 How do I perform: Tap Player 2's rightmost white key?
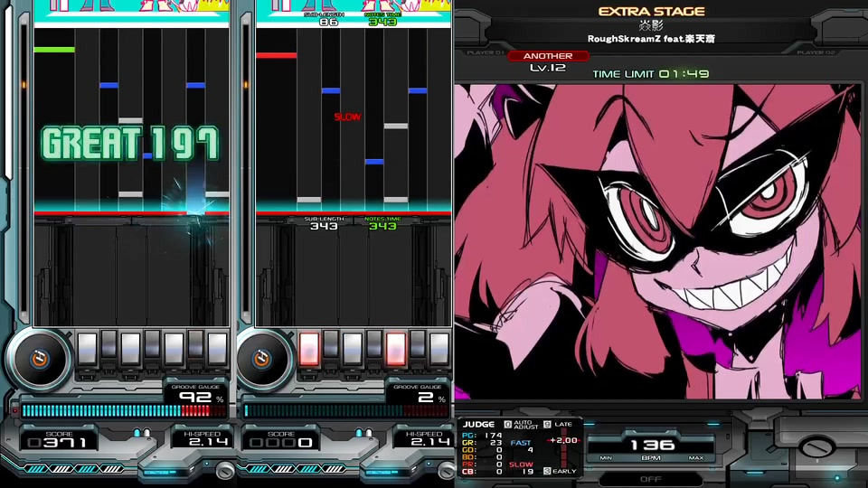click(x=439, y=349)
